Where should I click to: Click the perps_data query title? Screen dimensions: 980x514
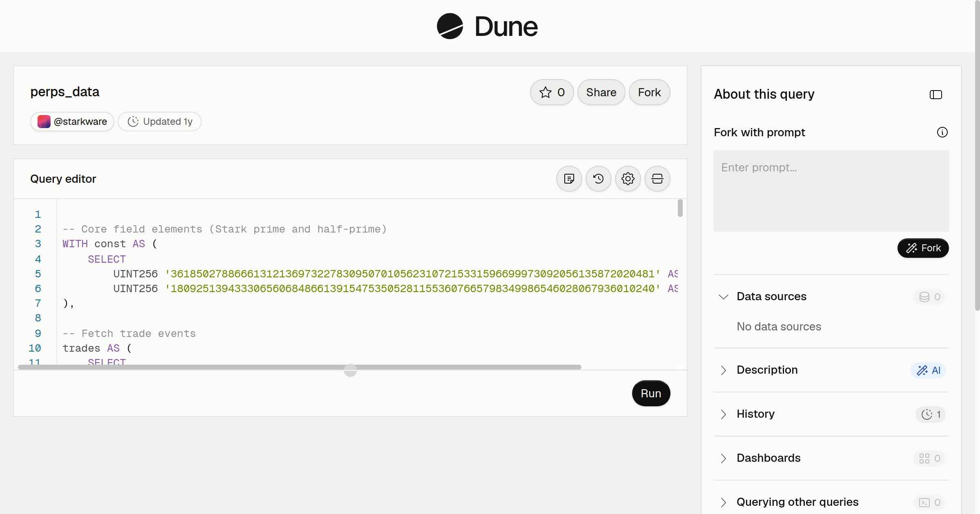click(65, 92)
